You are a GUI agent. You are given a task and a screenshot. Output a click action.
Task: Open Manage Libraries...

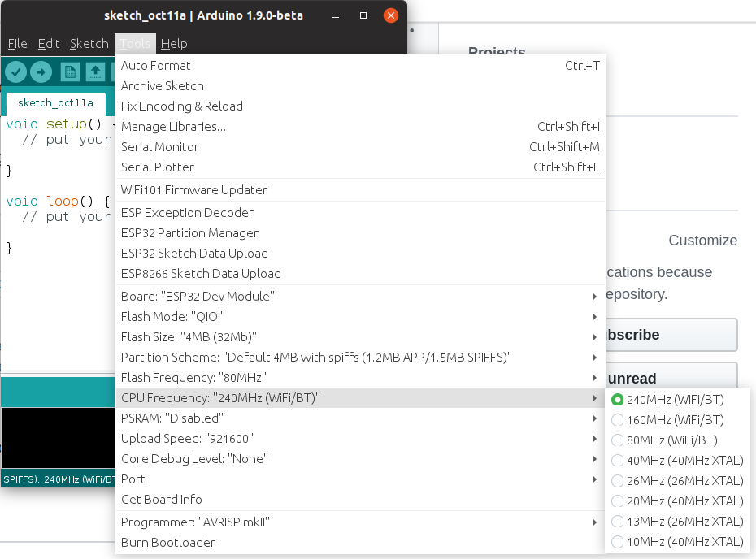click(x=360, y=126)
